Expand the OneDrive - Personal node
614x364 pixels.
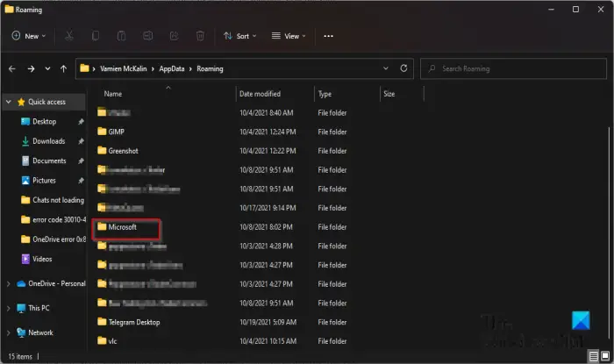pyautogui.click(x=8, y=284)
